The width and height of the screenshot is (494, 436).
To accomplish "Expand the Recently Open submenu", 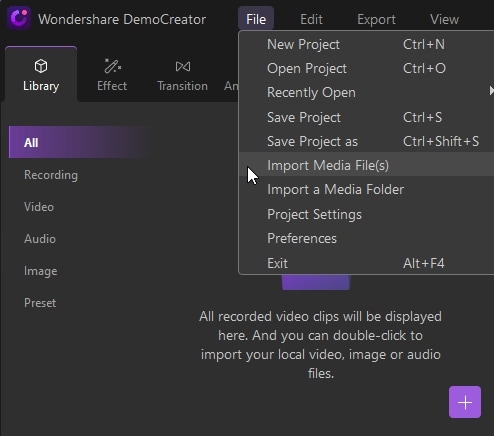I will point(366,92).
